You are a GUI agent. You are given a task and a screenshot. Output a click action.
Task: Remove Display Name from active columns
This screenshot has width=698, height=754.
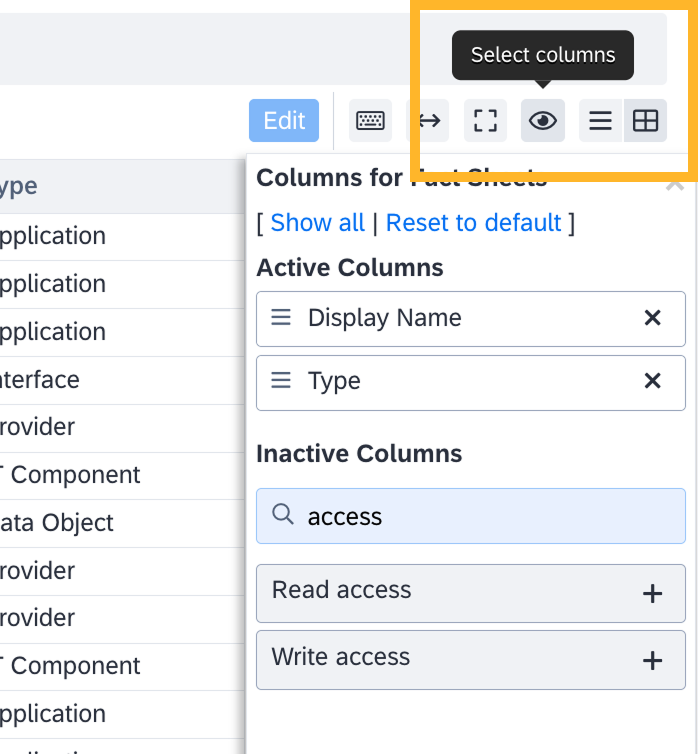point(652,318)
